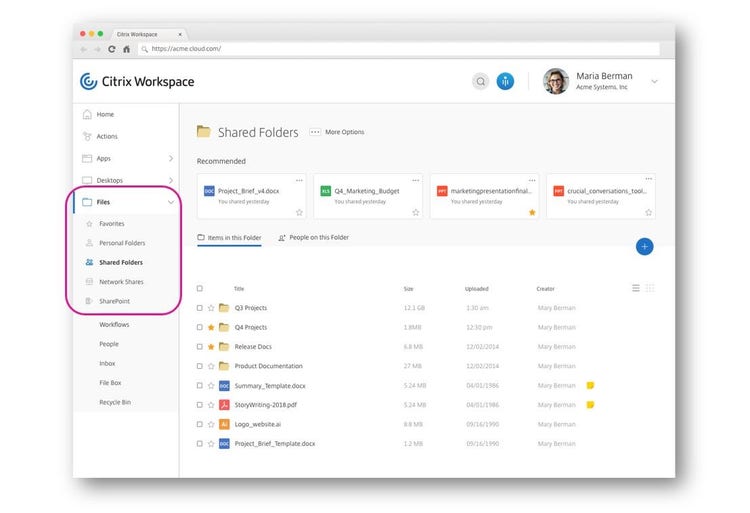Click the Citrix Workspace logo
The image size is (750, 513).
[137, 82]
